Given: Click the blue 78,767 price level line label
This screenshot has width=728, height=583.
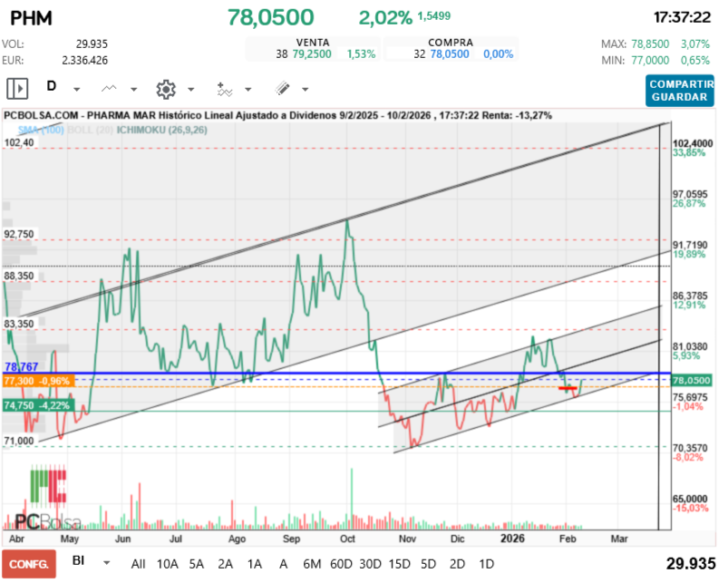Looking at the screenshot, I should [x=20, y=367].
